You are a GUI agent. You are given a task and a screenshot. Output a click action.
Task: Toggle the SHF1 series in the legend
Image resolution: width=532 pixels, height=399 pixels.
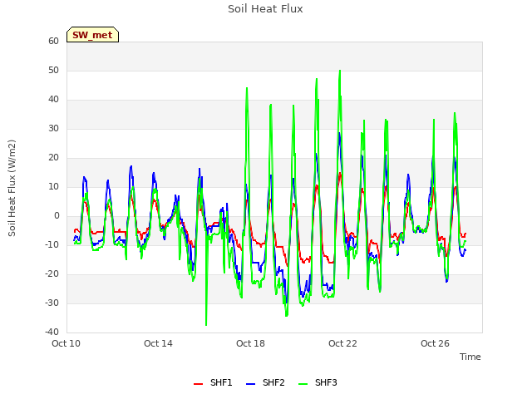(x=213, y=382)
